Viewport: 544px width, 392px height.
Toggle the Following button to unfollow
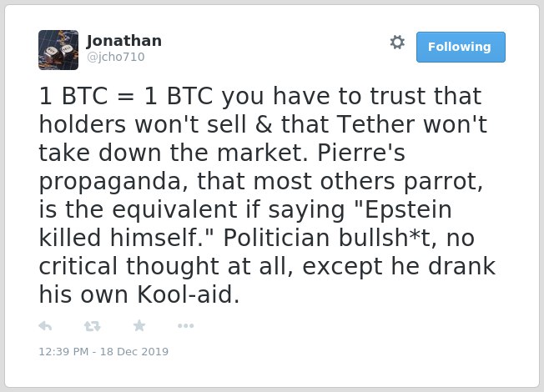click(x=461, y=48)
